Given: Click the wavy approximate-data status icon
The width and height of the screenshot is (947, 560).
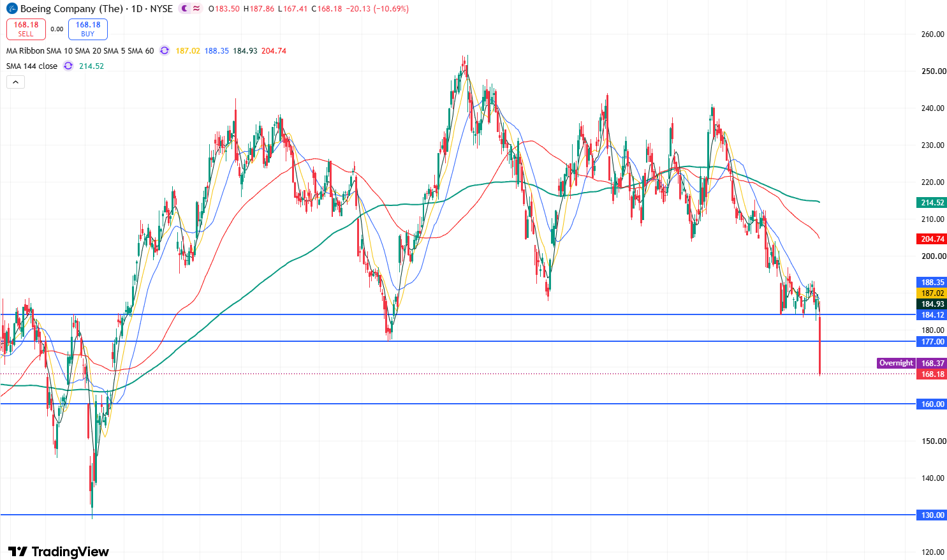Looking at the screenshot, I should click(196, 9).
